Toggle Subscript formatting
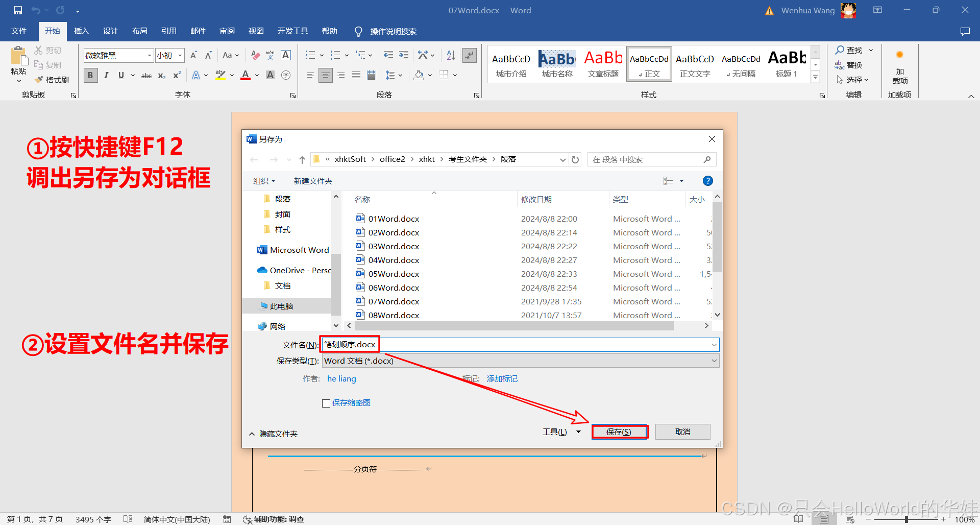This screenshot has height=525, width=980. pos(161,76)
